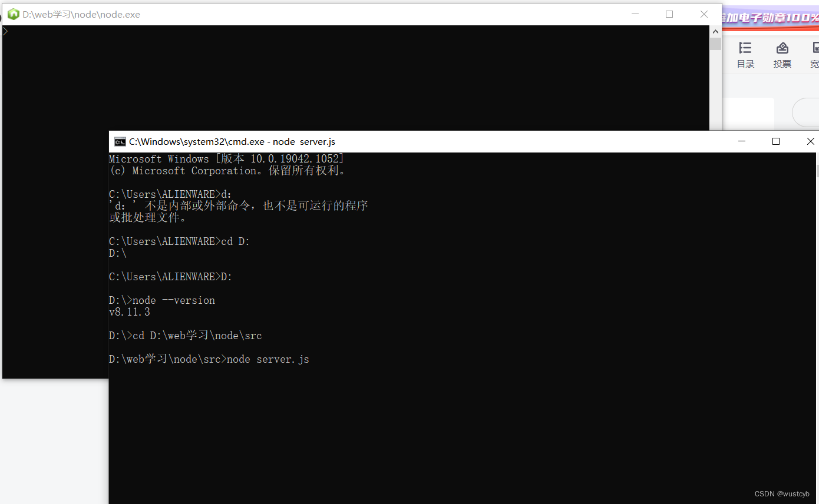Click the 'node --version' command line
The width and height of the screenshot is (819, 504).
(x=162, y=300)
